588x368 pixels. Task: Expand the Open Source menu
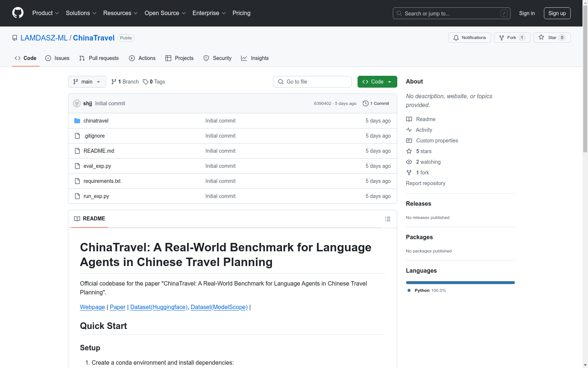tap(165, 13)
